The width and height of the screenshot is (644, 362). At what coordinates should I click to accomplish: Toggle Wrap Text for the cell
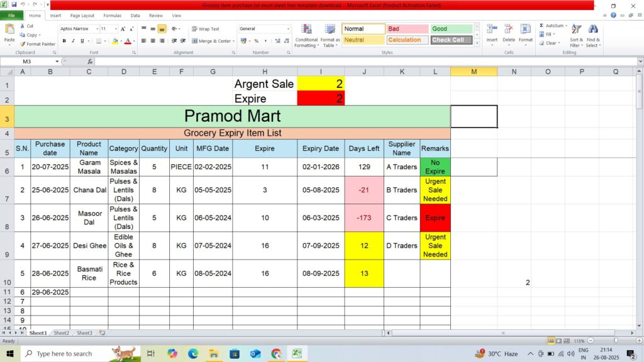(206, 29)
